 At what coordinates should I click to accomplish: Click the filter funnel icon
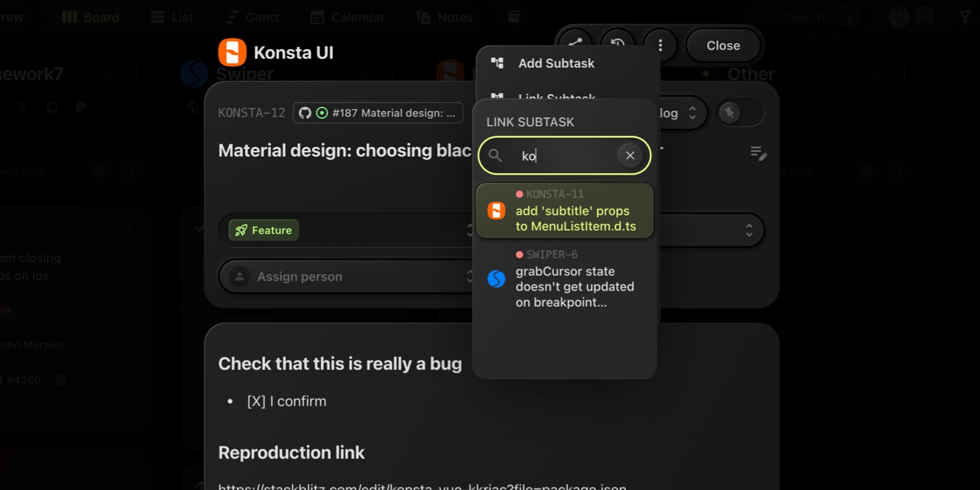pos(965,17)
